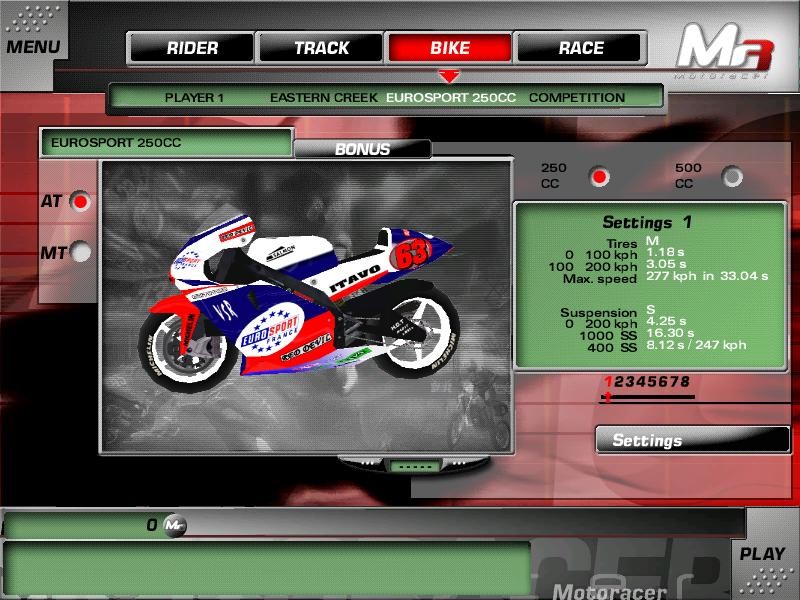800x600 pixels.
Task: Select AT automatic transmission radio
Action: click(80, 202)
